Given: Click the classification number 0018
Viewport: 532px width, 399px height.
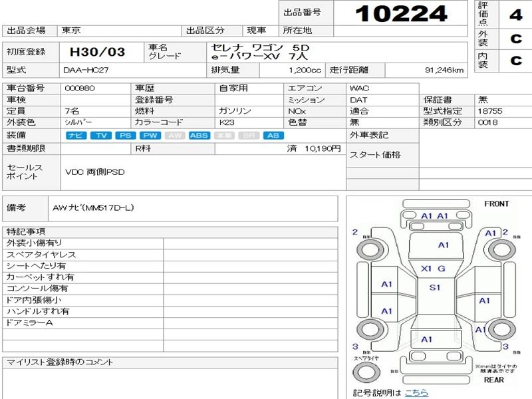Looking at the screenshot, I should pyautogui.click(x=488, y=122).
